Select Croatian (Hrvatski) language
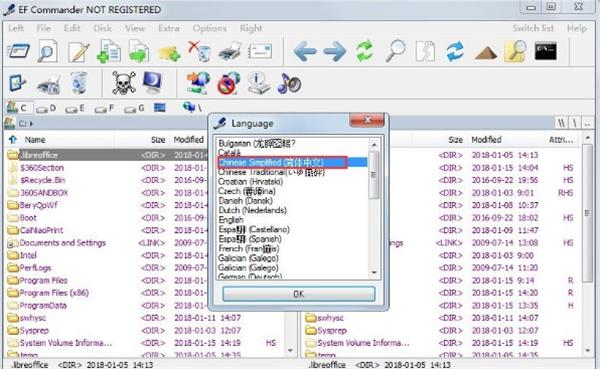Viewport: 600px width, 369px height. point(251,181)
